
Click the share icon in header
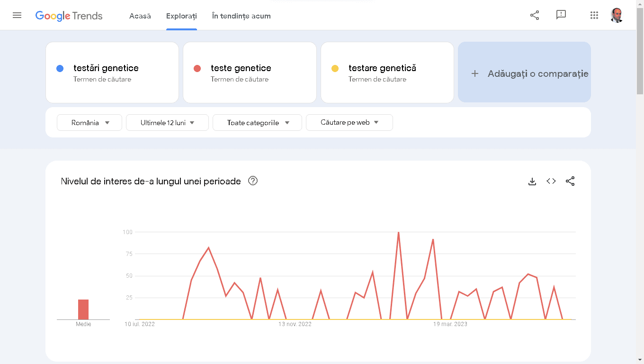pyautogui.click(x=535, y=15)
